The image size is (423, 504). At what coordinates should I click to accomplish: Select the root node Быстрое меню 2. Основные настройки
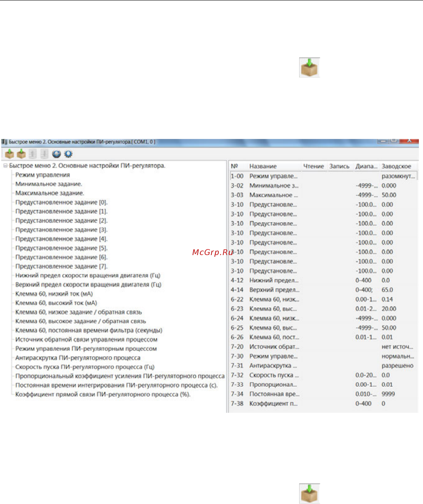[87, 166]
